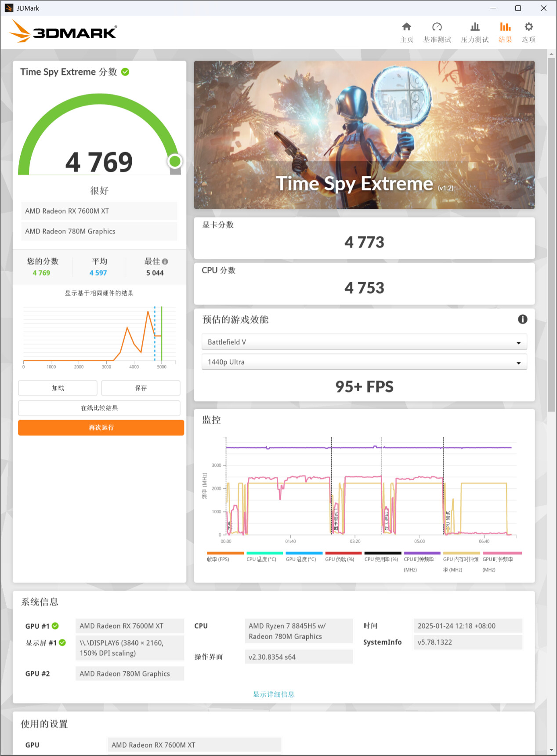
Task: Click the green validation check beside score title
Action: click(x=125, y=72)
